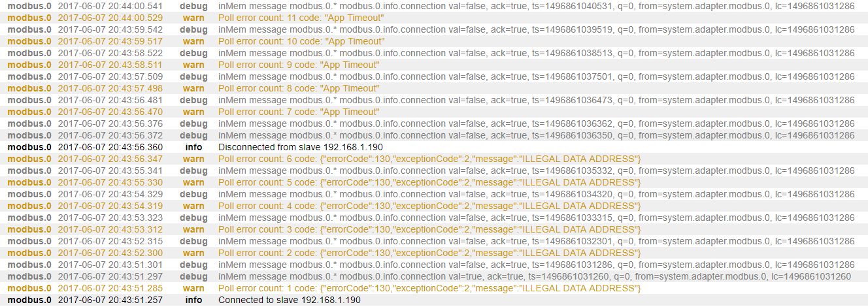Click the timestamp 2017-06-07 20:43:58.522
The width and height of the screenshot is (868, 307).
[x=110, y=53]
